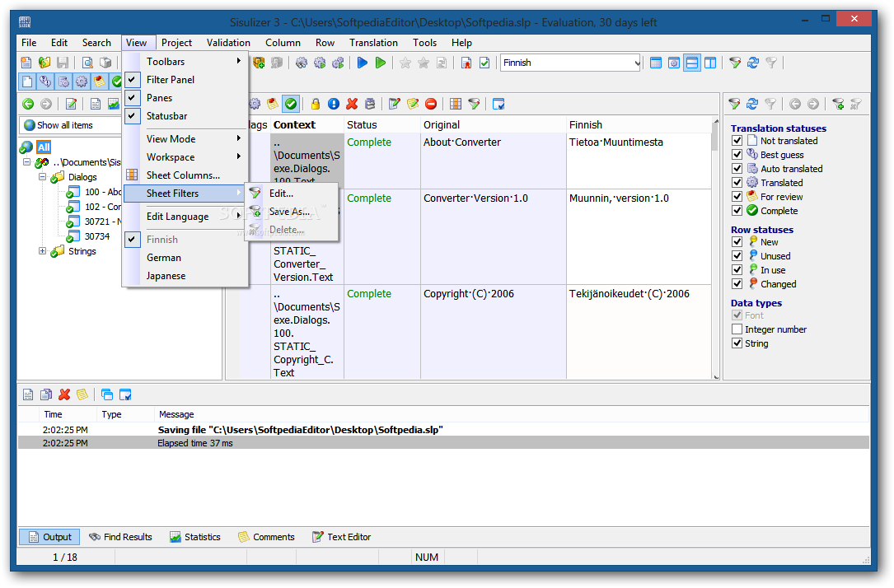Viewport: 894px width, 588px height.
Task: Select the Elapsed time 37 ms output row
Action: click(443, 443)
